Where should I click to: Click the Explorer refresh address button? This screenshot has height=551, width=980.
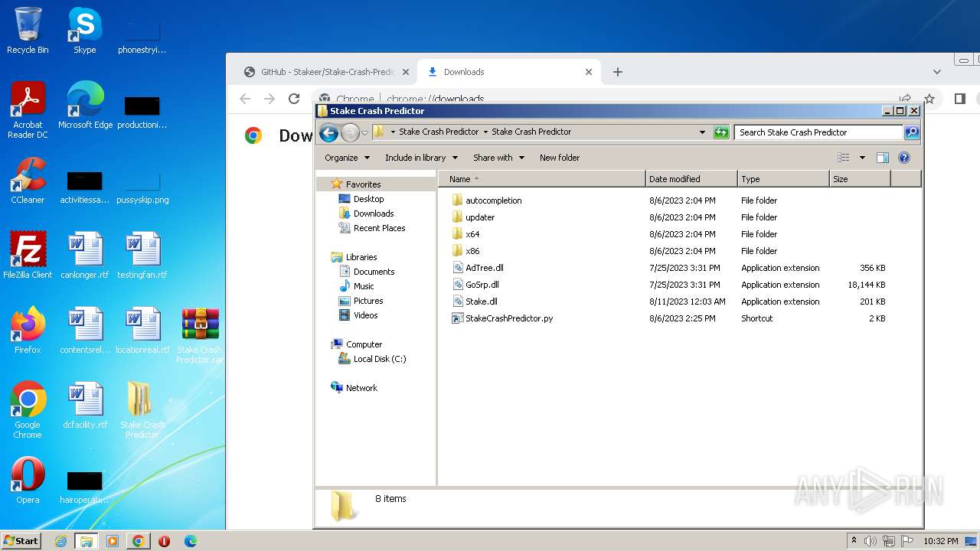tap(721, 132)
